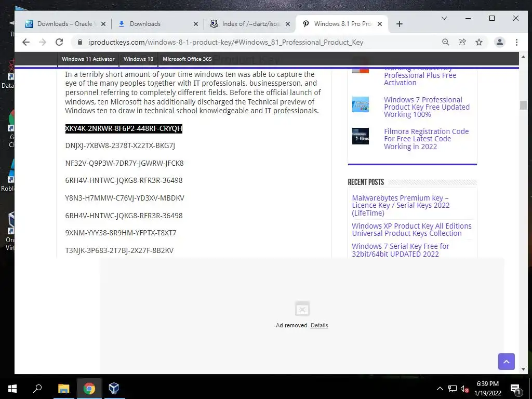Open the network status tray icon
532x399 pixels.
tap(453, 389)
